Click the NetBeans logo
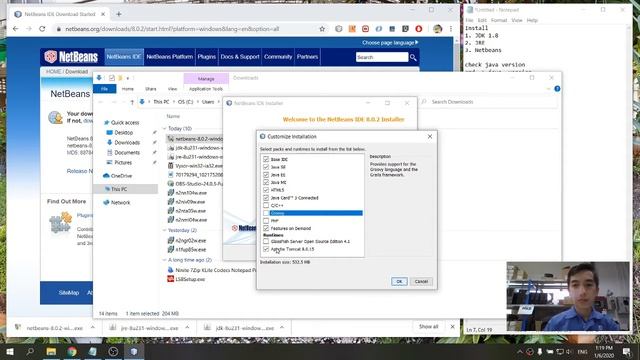 pos(71,57)
